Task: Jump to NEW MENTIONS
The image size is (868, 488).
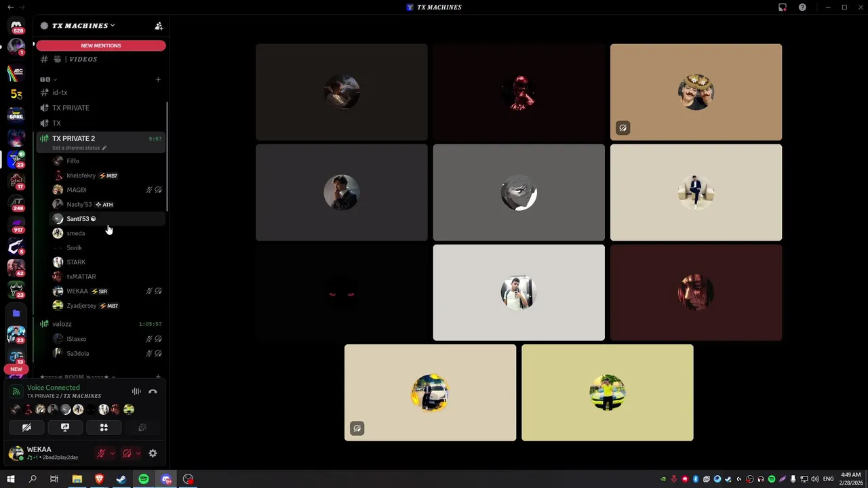Action: tap(101, 45)
